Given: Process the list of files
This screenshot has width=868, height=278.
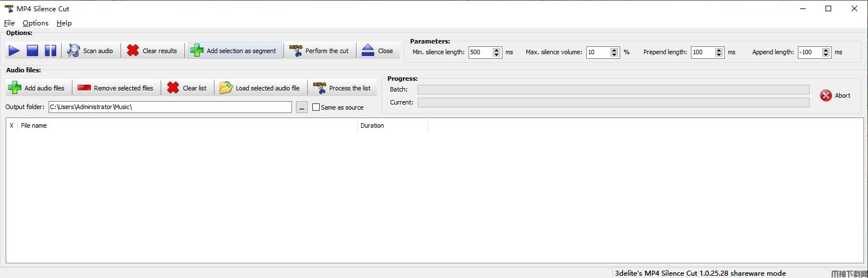Looking at the screenshot, I should pos(342,88).
